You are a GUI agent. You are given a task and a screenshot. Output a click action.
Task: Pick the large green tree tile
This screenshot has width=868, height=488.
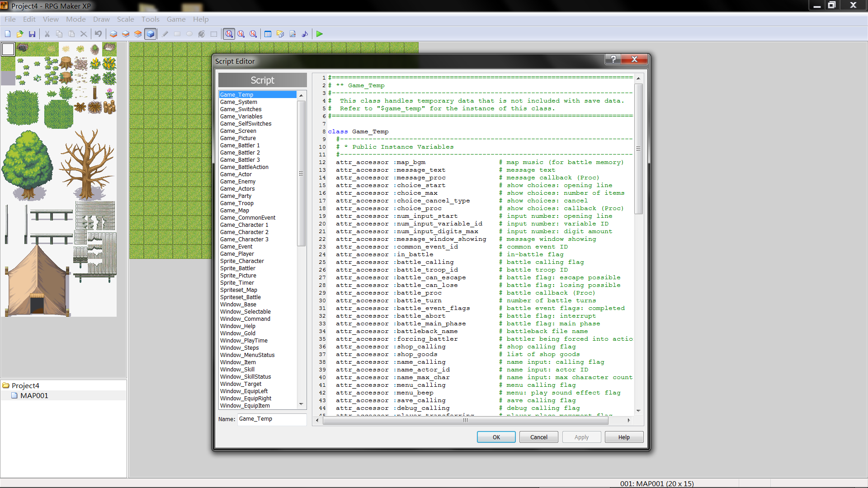point(27,165)
